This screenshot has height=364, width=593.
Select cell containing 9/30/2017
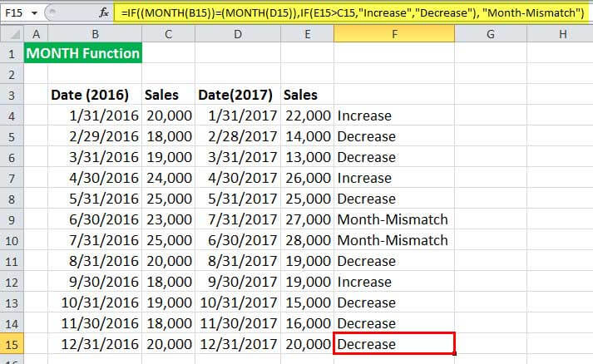click(x=238, y=282)
